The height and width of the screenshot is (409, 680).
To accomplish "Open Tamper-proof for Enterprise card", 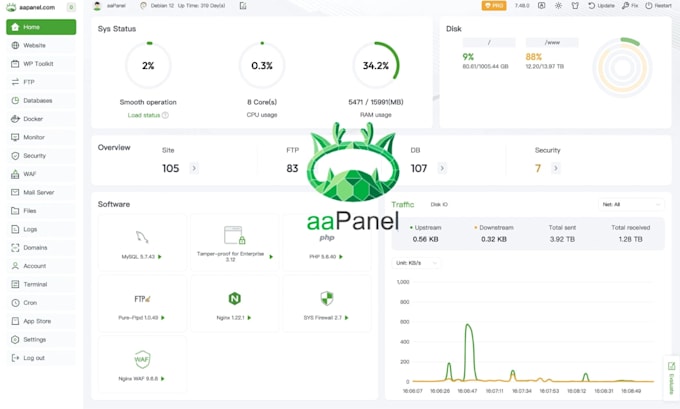I will 235,243.
